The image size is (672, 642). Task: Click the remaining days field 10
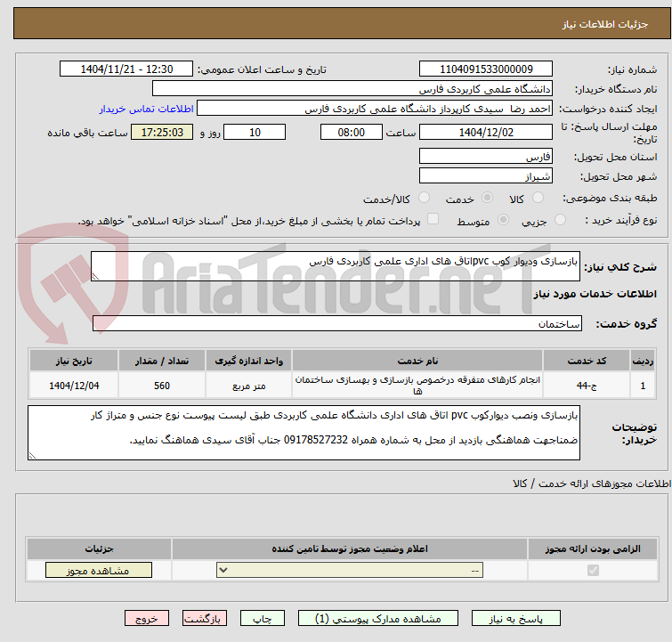[x=255, y=132]
